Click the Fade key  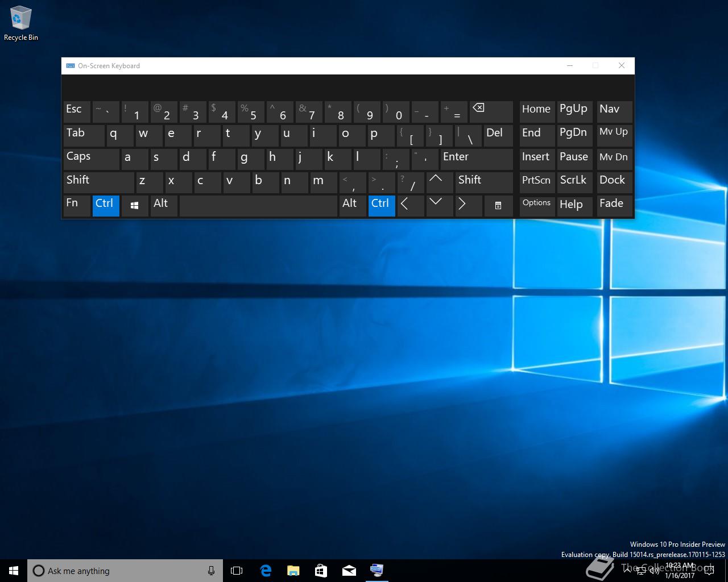click(x=615, y=206)
